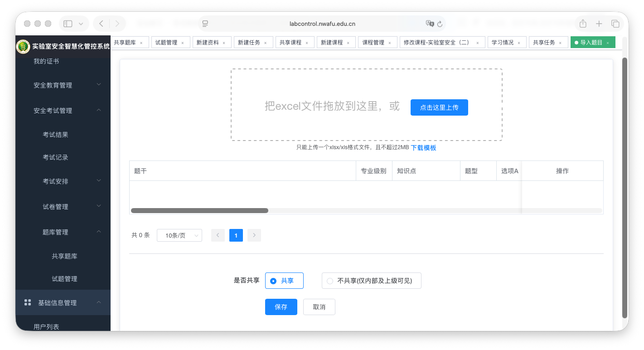Close the 新建资料 tab
This screenshot has width=644, height=350.
[x=224, y=43]
